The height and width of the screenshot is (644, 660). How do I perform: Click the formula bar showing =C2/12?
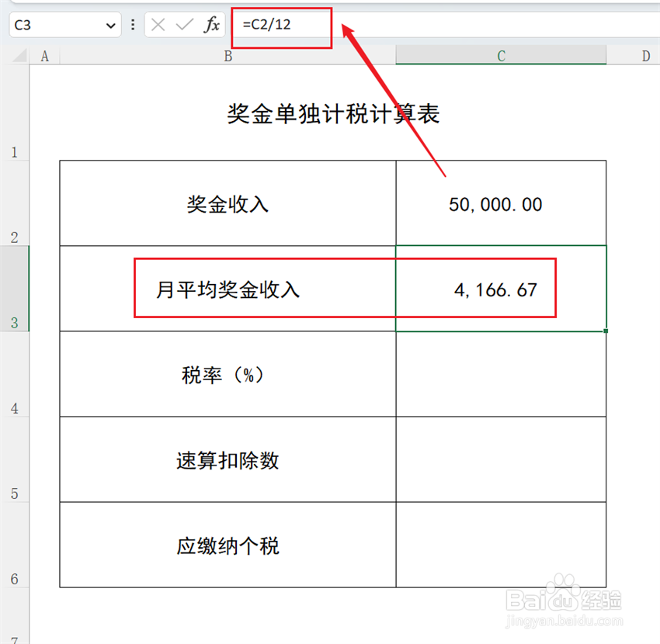pos(280,24)
